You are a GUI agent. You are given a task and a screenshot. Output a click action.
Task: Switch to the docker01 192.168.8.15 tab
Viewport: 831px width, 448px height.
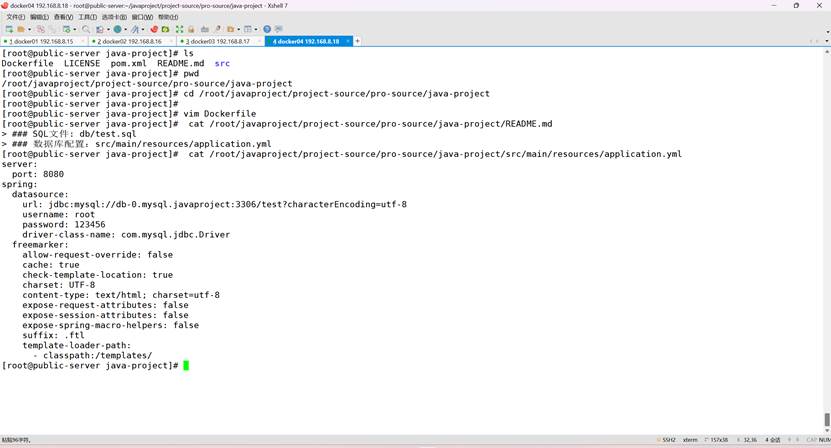[x=42, y=41]
